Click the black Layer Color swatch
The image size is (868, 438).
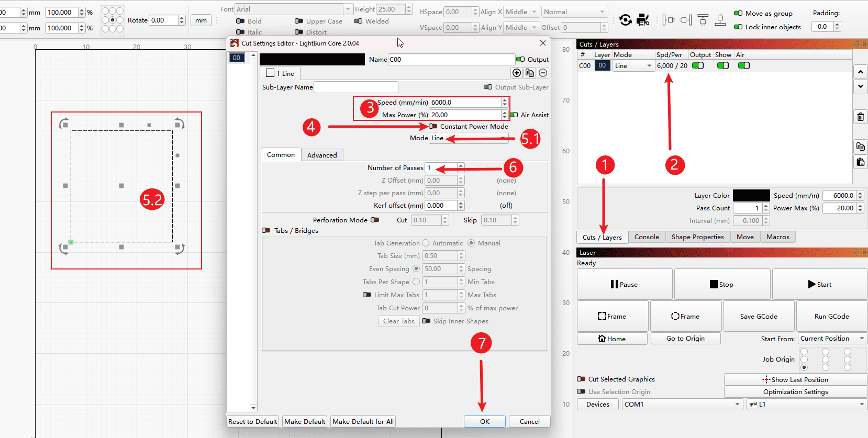(x=751, y=195)
